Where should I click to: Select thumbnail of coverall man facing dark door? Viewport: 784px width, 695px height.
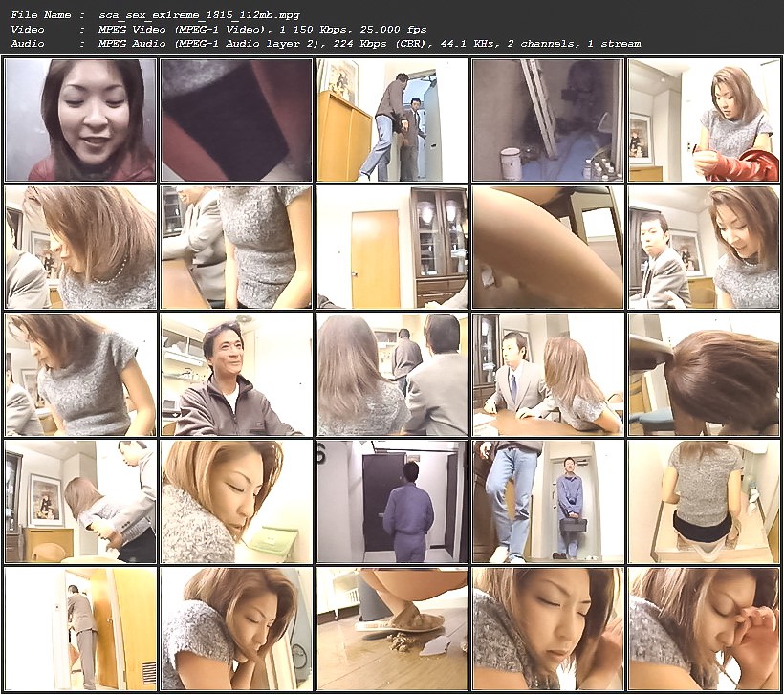coord(393,502)
